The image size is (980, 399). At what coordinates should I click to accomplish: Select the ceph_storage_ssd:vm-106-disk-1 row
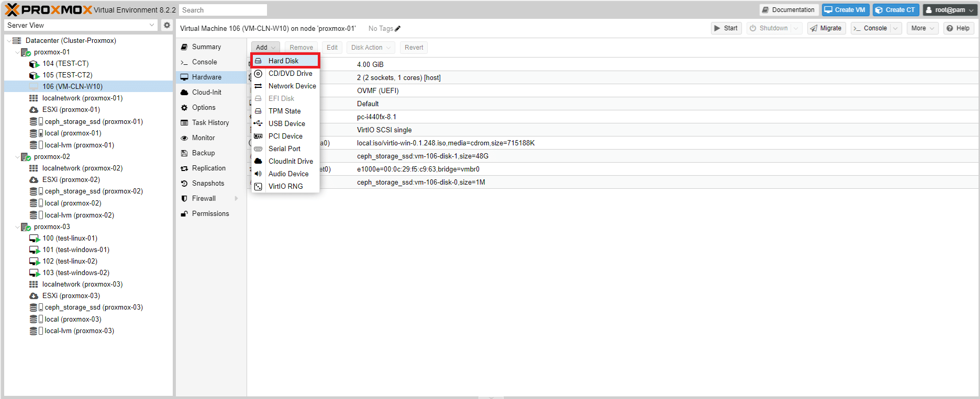tap(612, 156)
